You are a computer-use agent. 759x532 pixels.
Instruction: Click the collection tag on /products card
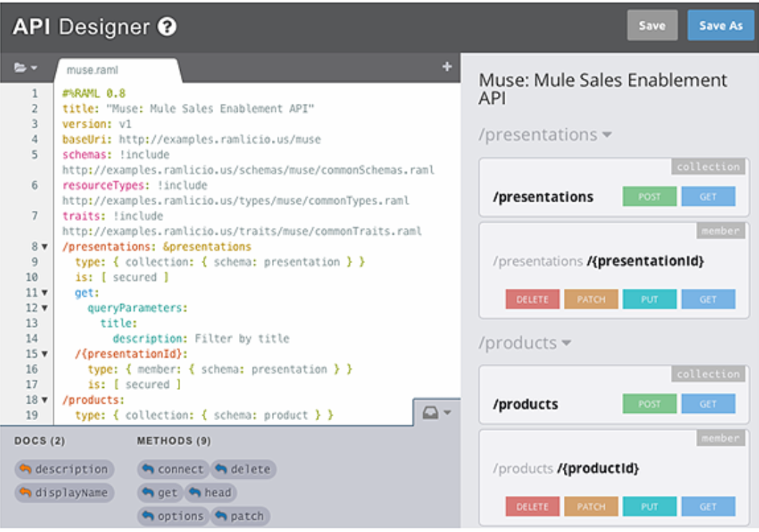point(708,374)
